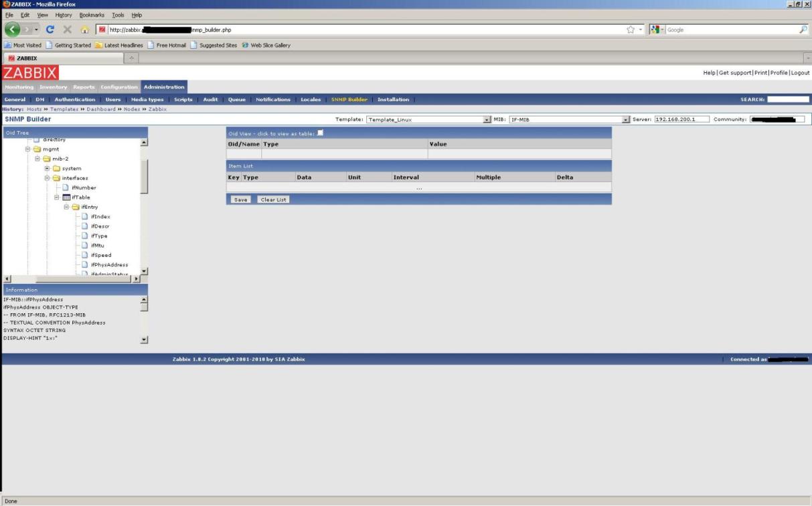Open the Logout link
812x506 pixels.
(x=801, y=72)
